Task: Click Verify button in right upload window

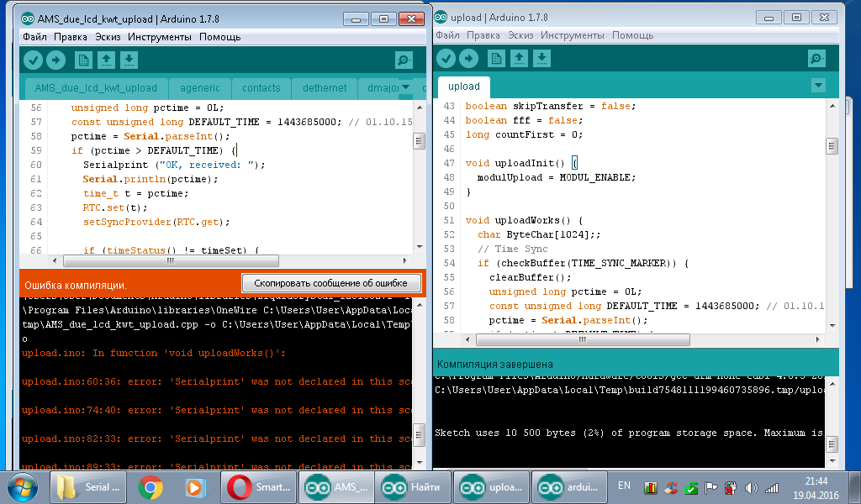Action: tap(446, 58)
